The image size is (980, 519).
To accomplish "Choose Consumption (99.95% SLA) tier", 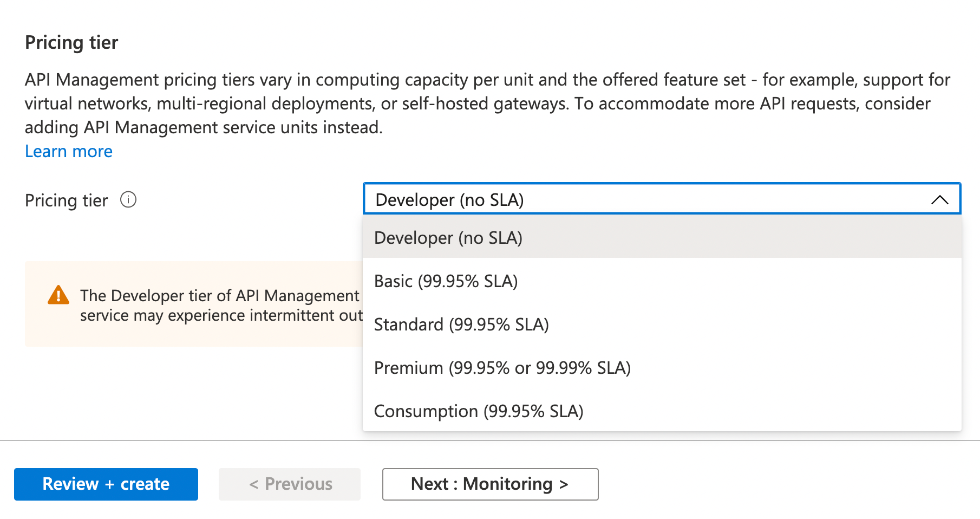I will (x=479, y=411).
